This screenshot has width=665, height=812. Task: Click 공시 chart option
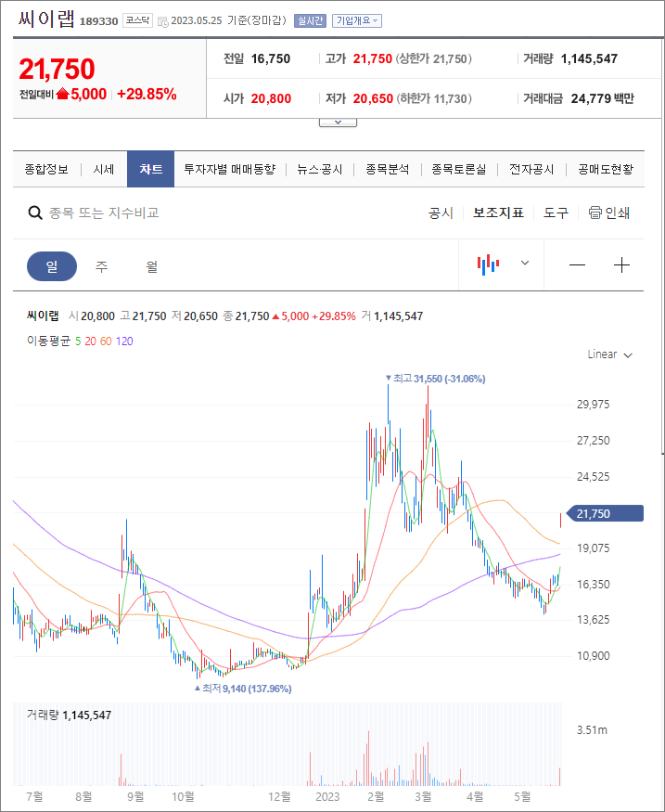tap(441, 213)
